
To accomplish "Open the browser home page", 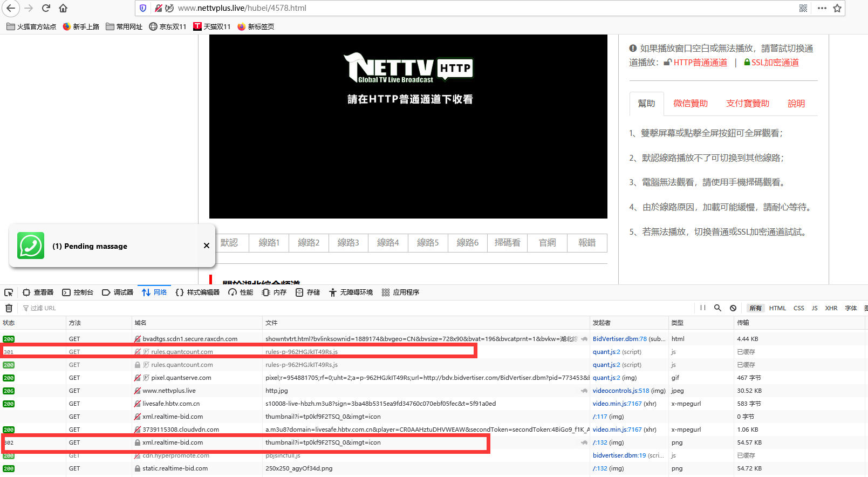I will click(63, 8).
